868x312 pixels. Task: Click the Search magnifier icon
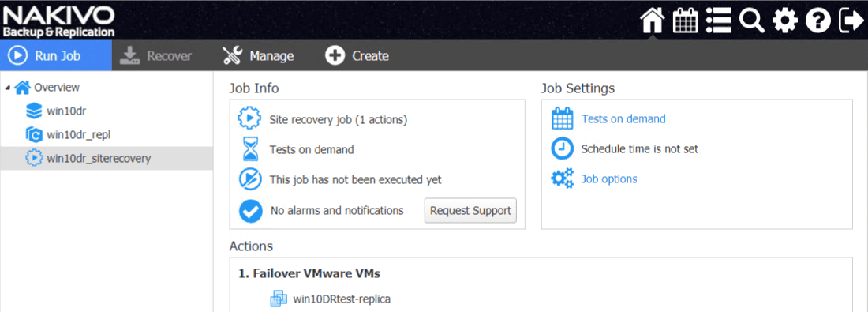752,21
